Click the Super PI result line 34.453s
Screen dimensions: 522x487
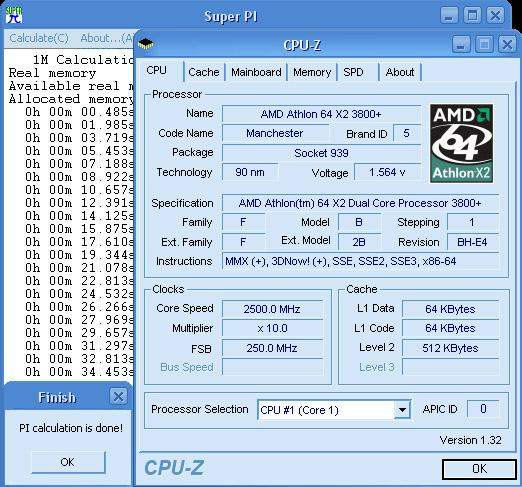point(79,372)
